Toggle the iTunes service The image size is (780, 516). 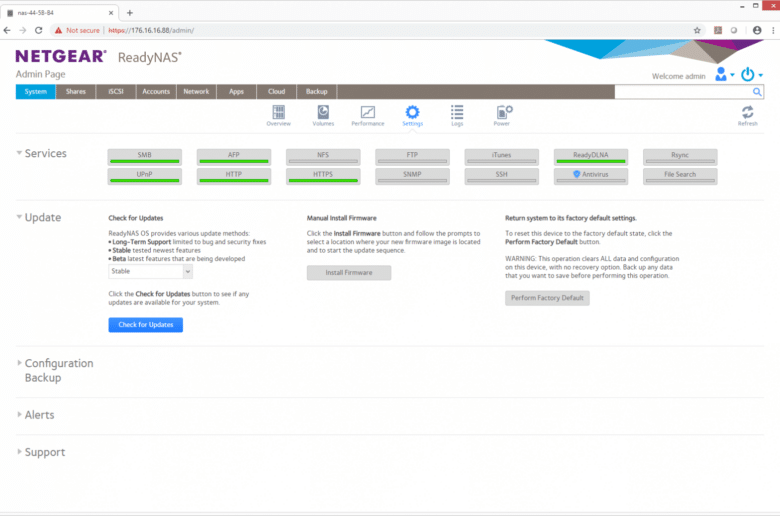tap(501, 157)
